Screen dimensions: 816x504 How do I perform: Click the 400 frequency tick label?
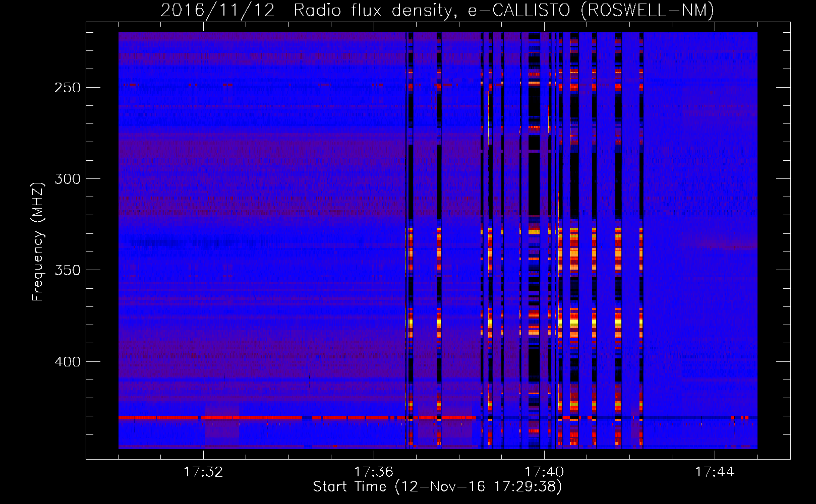click(x=68, y=362)
